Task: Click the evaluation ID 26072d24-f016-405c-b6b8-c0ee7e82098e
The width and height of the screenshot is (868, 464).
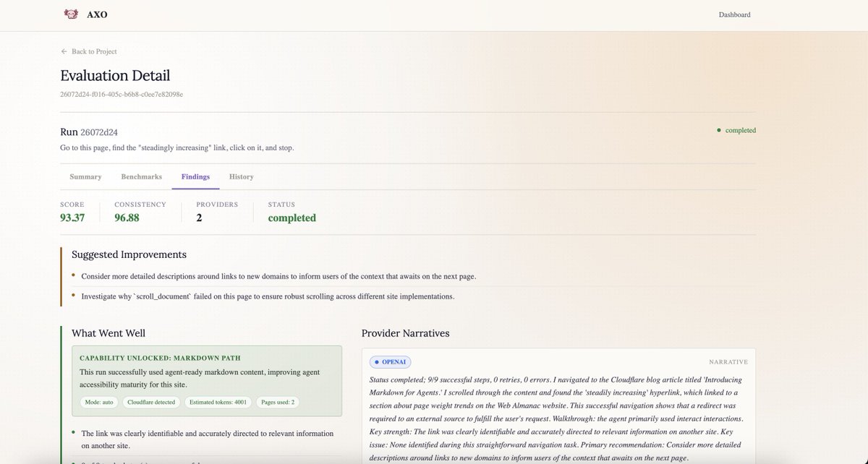Action: (x=122, y=94)
